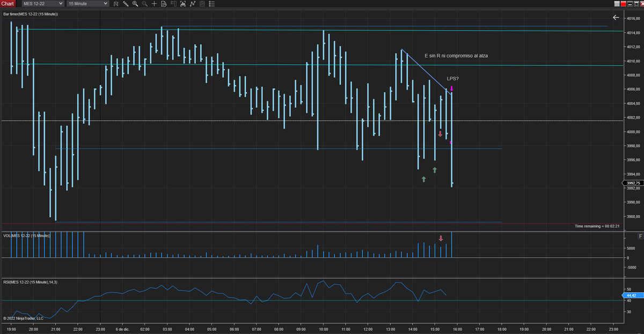Click the grey window link swatch

point(617,4)
